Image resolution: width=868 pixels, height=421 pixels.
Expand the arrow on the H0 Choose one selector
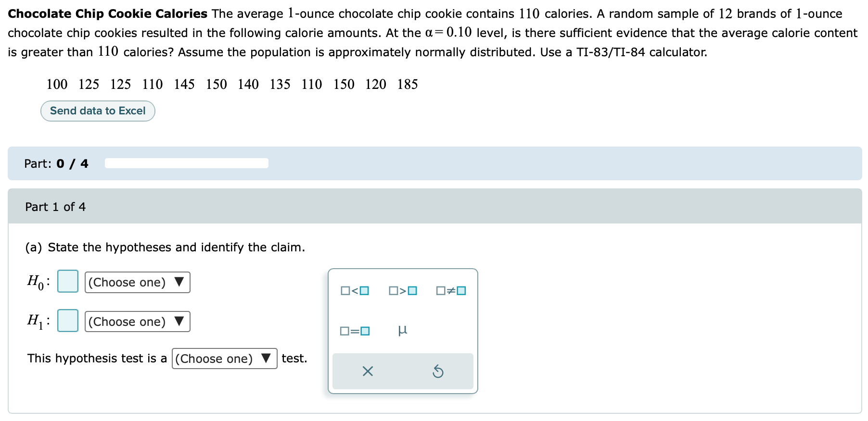pyautogui.click(x=179, y=282)
